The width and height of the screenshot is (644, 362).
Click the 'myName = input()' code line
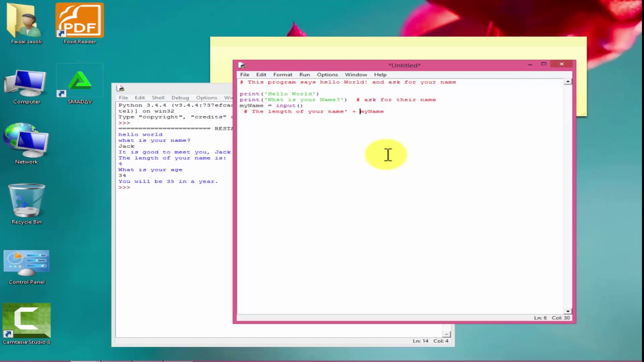271,106
